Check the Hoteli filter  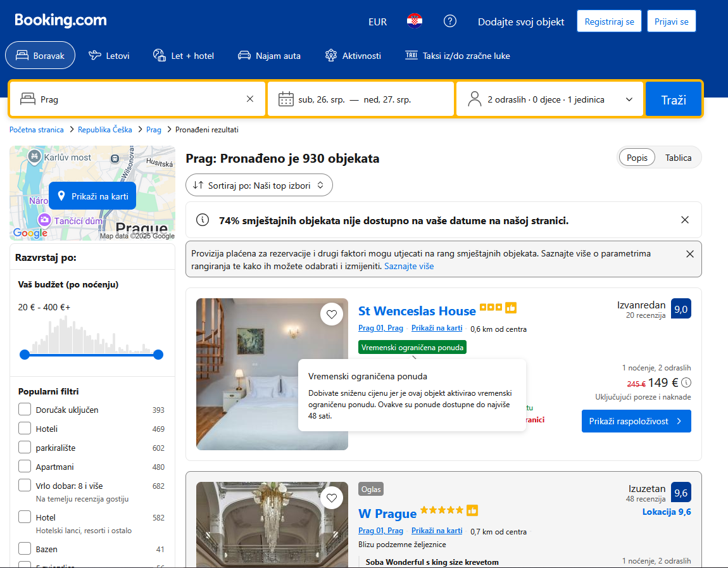[x=25, y=428]
